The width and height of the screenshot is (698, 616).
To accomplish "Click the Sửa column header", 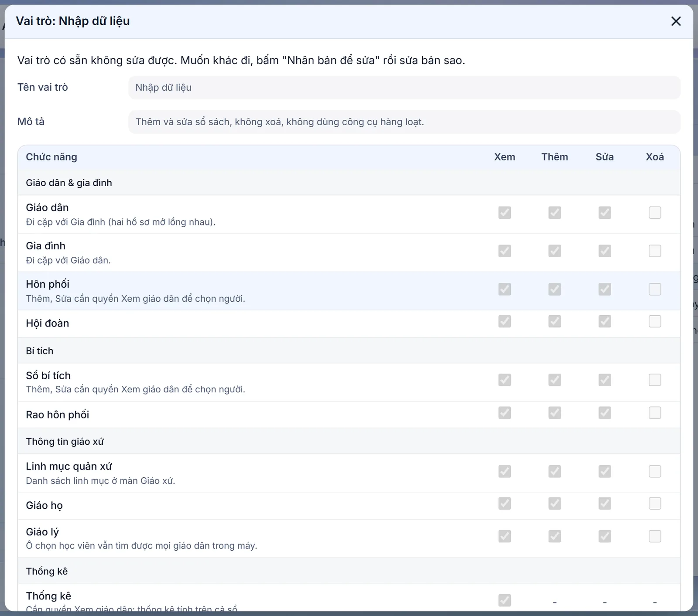I will (x=605, y=157).
